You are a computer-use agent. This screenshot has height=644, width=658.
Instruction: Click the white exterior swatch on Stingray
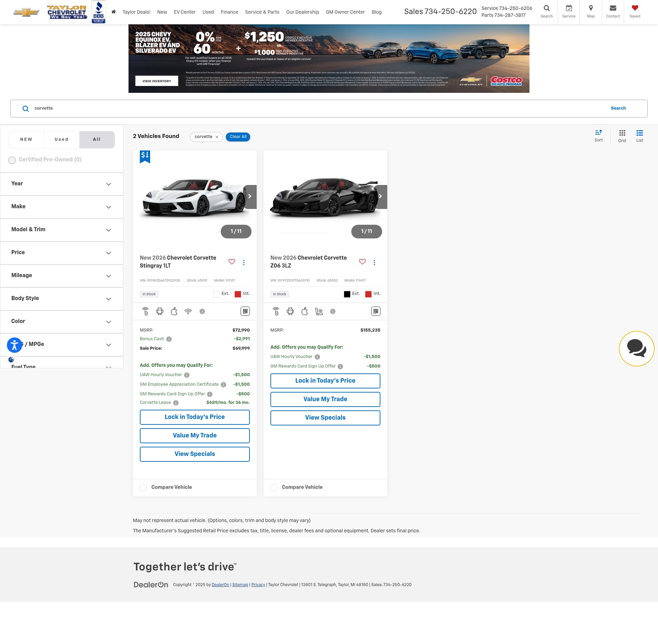click(x=217, y=294)
